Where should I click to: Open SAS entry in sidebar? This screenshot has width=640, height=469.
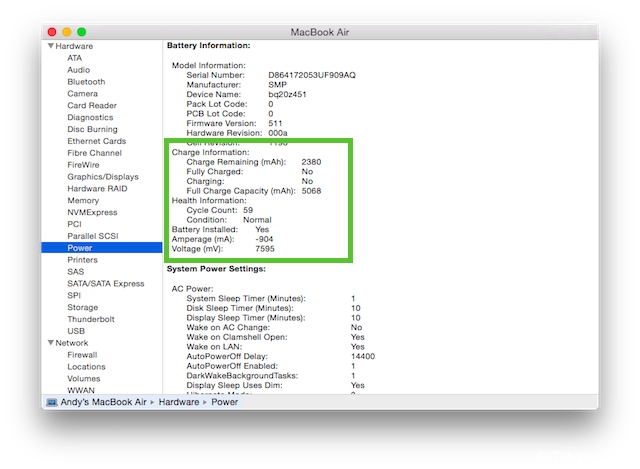coord(76,271)
